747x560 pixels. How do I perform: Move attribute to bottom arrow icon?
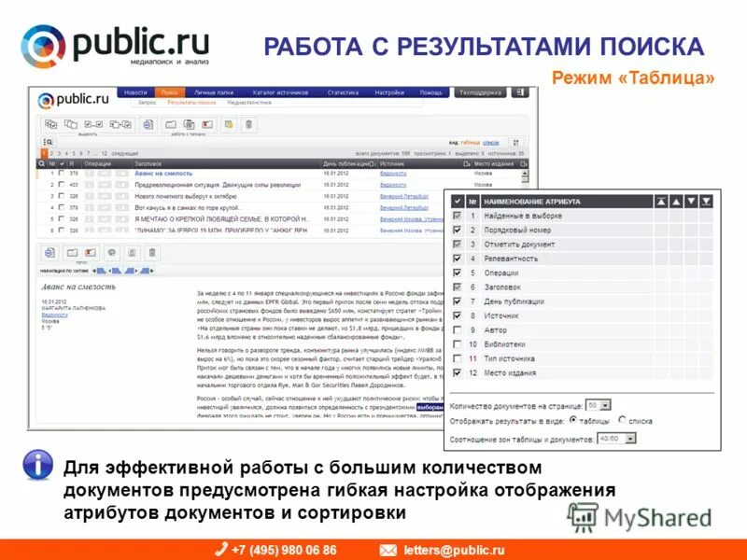click(x=707, y=202)
